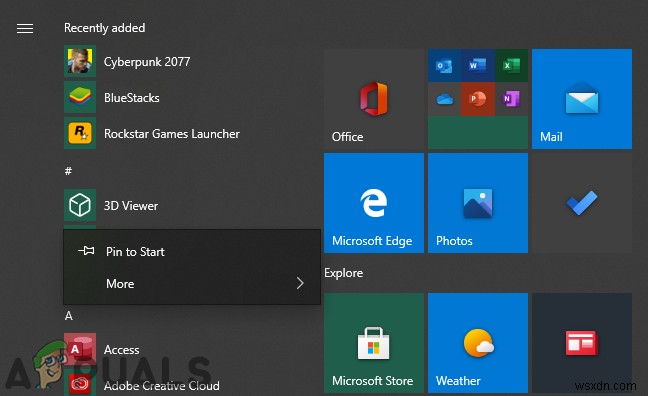Click the Rockstar Games Launcher icon
Image resolution: width=648 pixels, height=396 pixels.
(80, 133)
